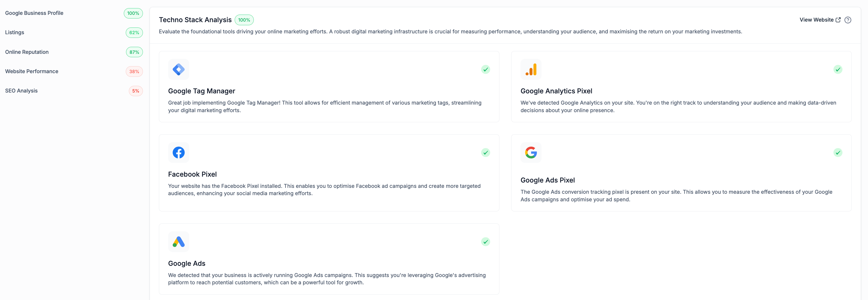
Task: Click the Google Ads card green checkmark
Action: tap(485, 242)
